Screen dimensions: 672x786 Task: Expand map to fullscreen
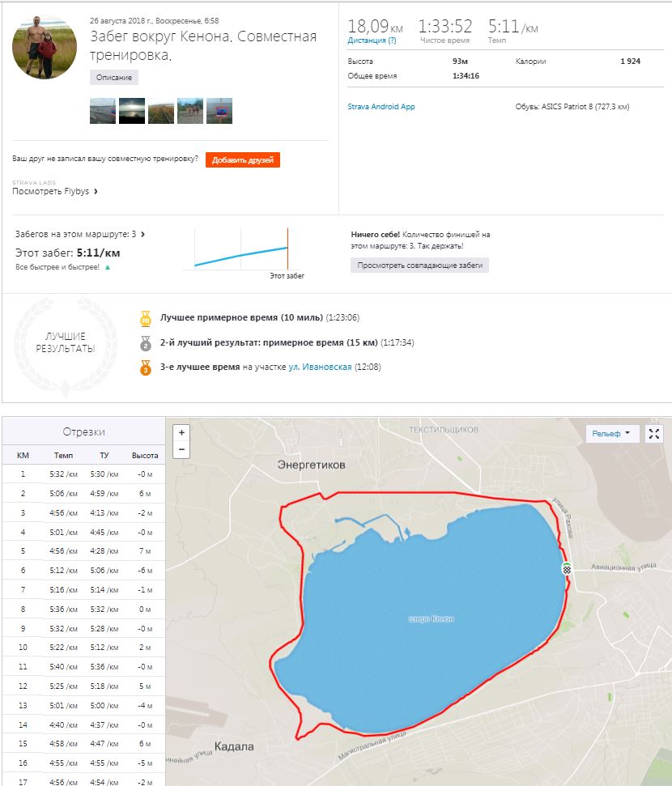(x=654, y=433)
